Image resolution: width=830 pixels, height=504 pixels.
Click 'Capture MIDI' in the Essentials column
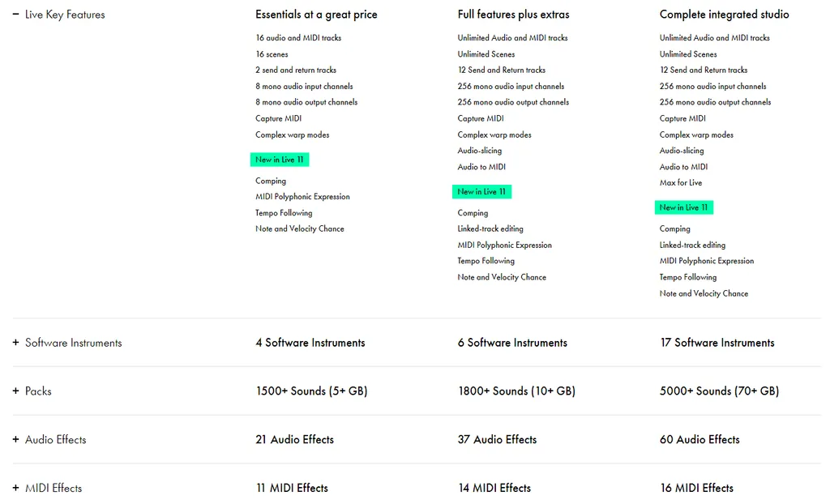278,118
